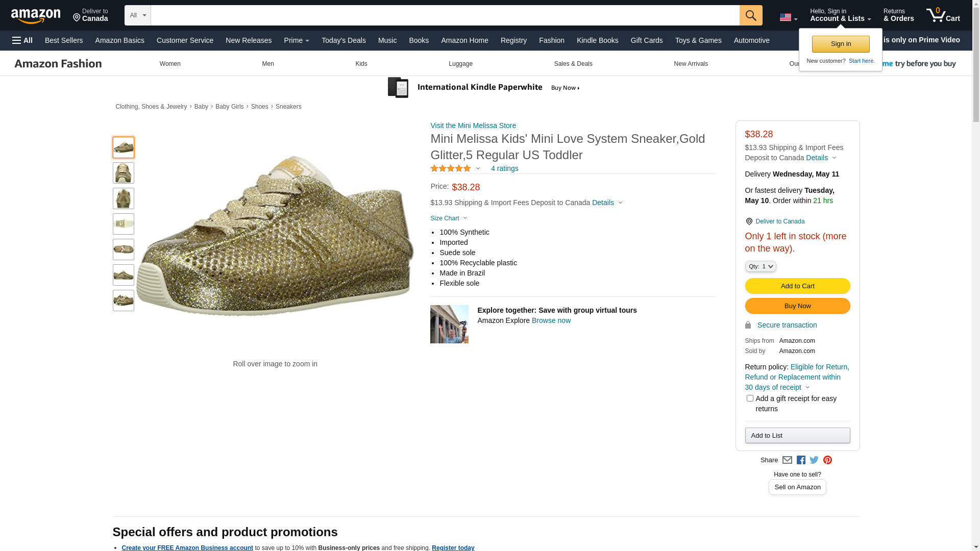Screen dimensions: 980x551
Task: Expand the Size Chart
Action: click(448, 218)
